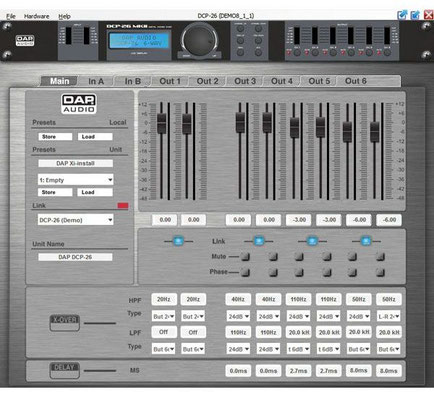Invert phase on output channel 6
The width and height of the screenshot is (434, 400).
(380, 272)
